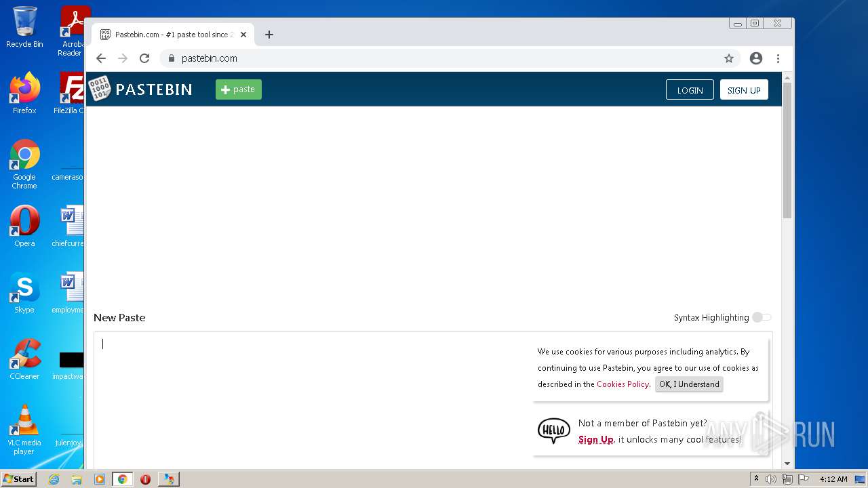
Task: Click the page vertical scrollbar thumb
Action: [x=787, y=149]
